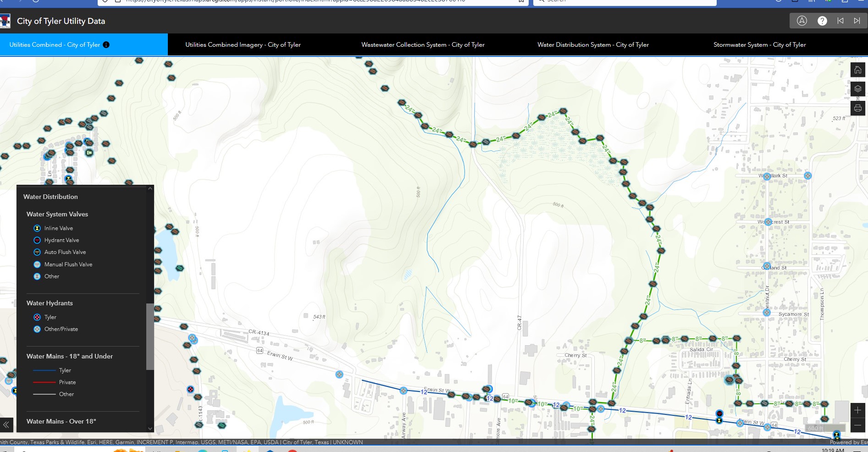Screen dimensions: 868x452
Task: Click the print map icon
Action: (x=857, y=108)
